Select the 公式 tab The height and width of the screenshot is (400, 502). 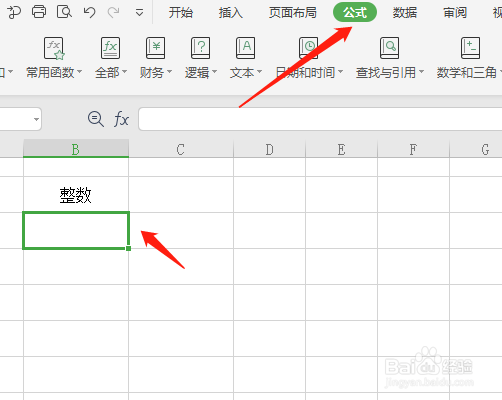(355, 12)
